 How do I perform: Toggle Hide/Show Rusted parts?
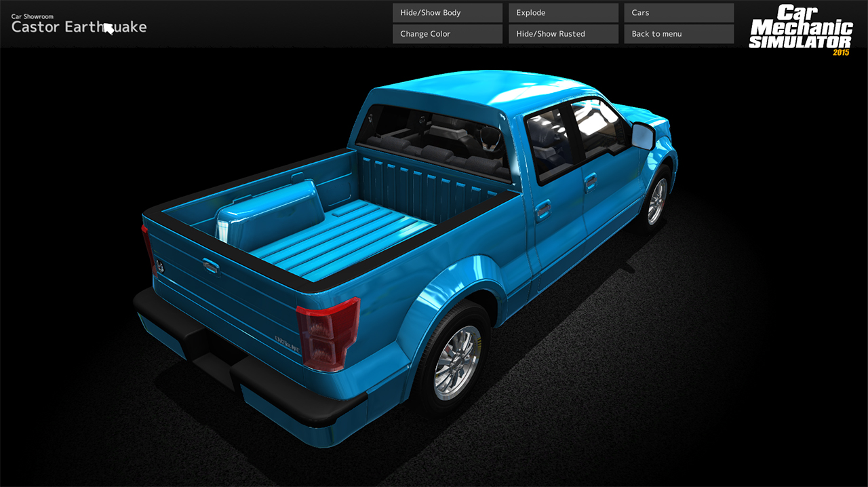564,34
